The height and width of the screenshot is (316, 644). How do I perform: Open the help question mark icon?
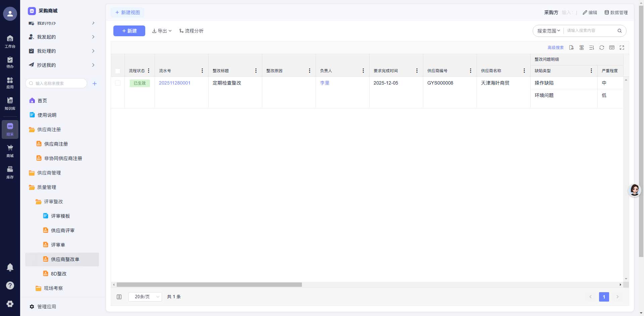click(x=10, y=285)
